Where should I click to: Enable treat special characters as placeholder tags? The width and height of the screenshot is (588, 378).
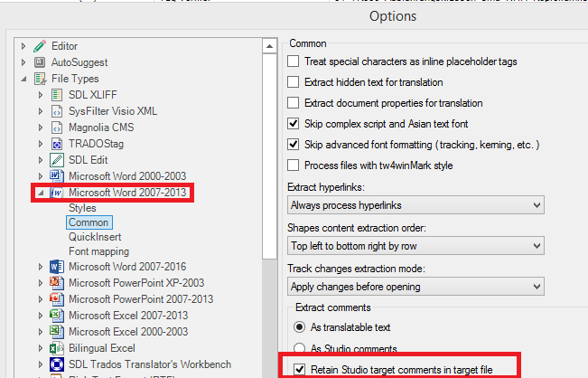(294, 61)
